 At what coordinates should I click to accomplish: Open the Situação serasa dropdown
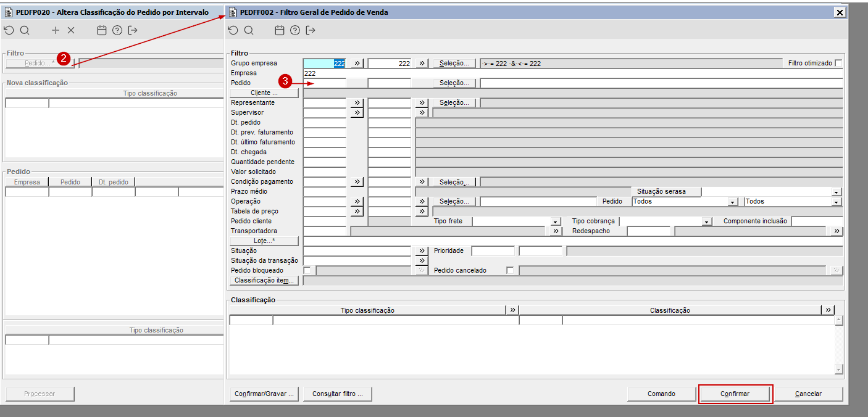(x=837, y=192)
